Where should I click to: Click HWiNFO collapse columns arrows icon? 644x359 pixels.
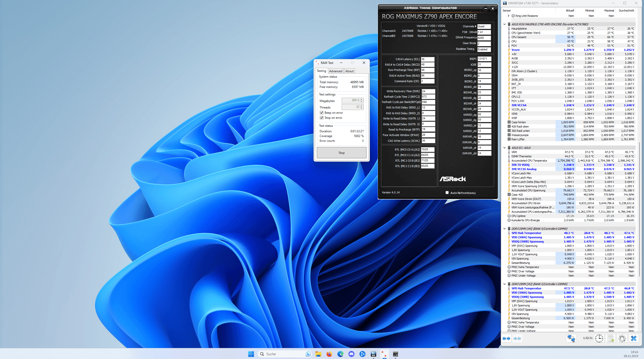click(x=517, y=338)
